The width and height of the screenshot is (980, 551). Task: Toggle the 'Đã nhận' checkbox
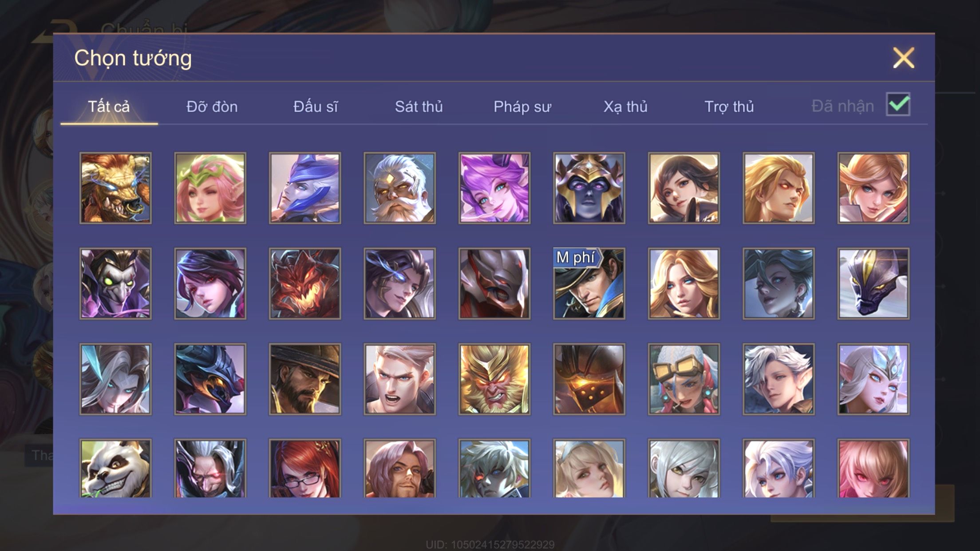898,105
